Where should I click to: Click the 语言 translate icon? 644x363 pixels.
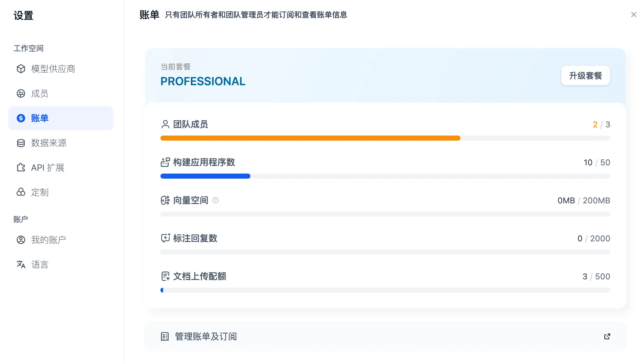click(x=21, y=264)
